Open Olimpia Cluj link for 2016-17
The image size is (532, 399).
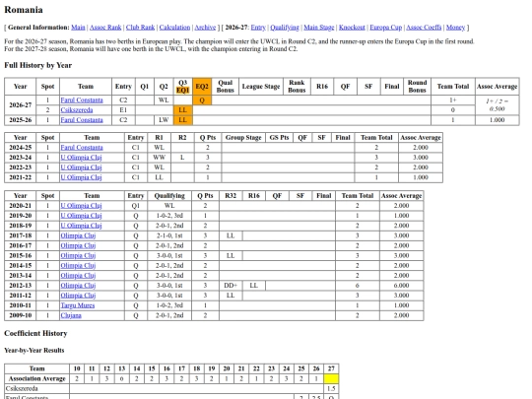point(78,245)
